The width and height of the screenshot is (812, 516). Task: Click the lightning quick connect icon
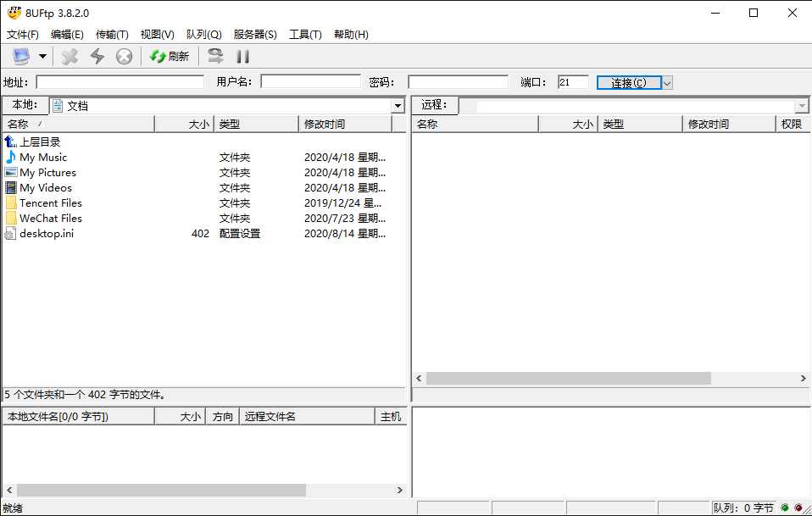(x=97, y=57)
